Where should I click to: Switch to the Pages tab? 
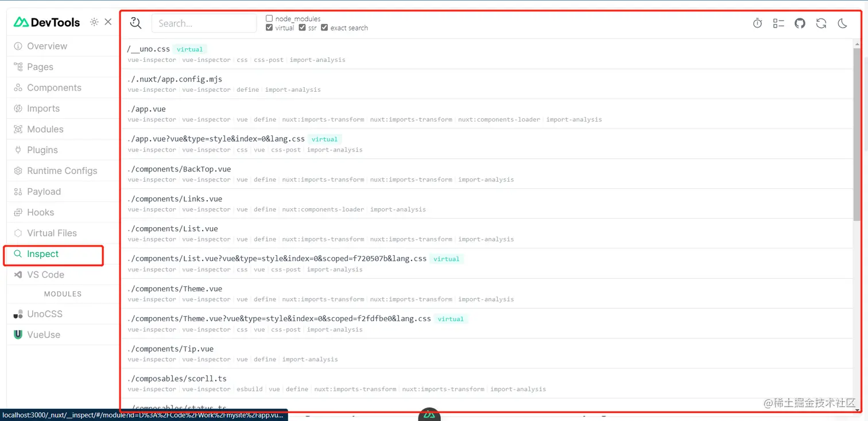[x=63, y=67]
